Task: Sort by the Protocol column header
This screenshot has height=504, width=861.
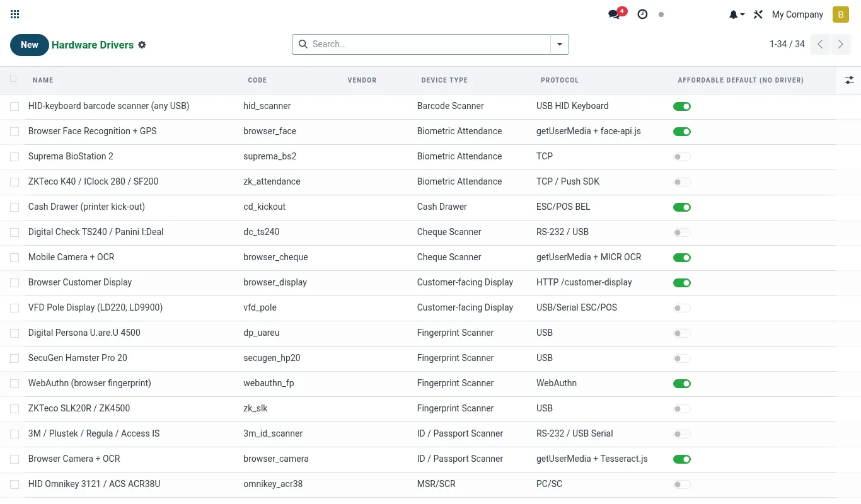Action: click(560, 80)
